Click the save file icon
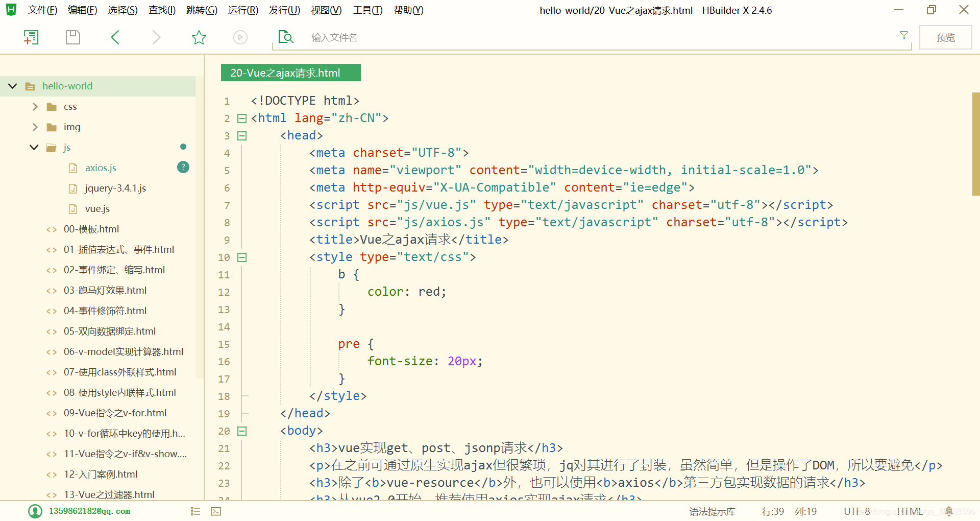 73,37
